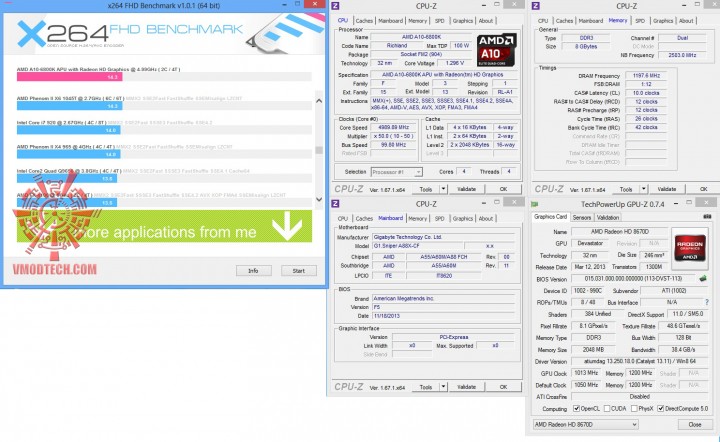
Task: Click the Bus Interface question mark in GPU-Z
Action: click(707, 302)
